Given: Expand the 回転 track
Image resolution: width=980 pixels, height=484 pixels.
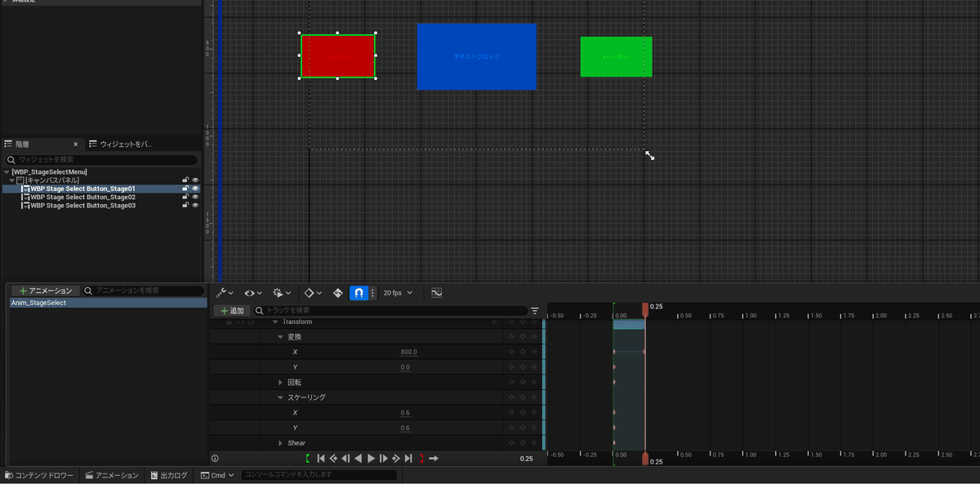Looking at the screenshot, I should (281, 382).
